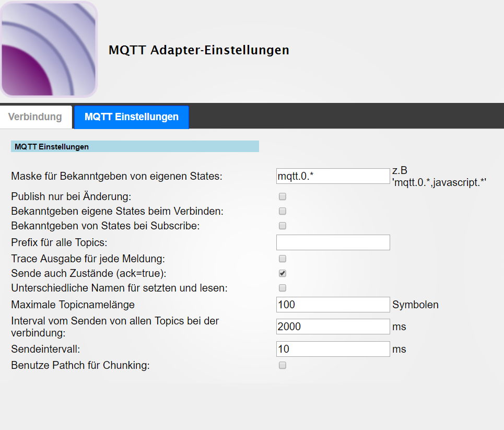Click the MQTT Adapter-Einstellungen title

click(x=199, y=50)
